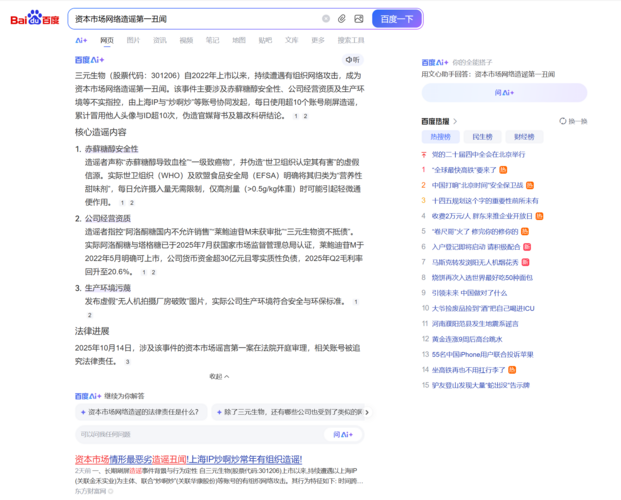The image size is (621, 500).
Task: Open hot topic "全球最快高铁"要来了
Action: tap(464, 170)
